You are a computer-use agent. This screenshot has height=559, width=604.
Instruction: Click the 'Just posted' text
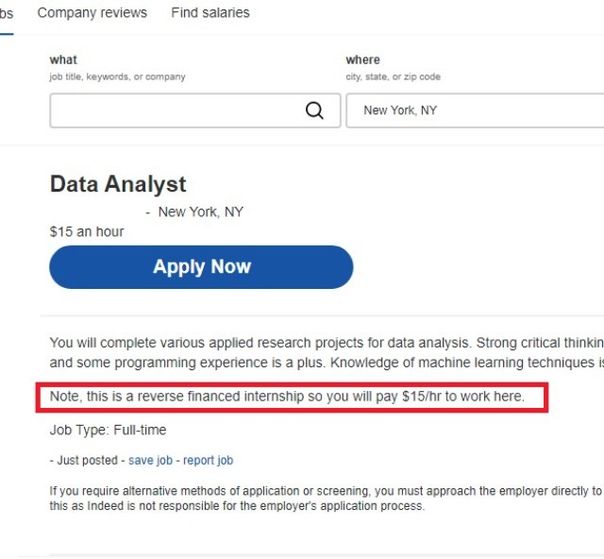(86, 461)
